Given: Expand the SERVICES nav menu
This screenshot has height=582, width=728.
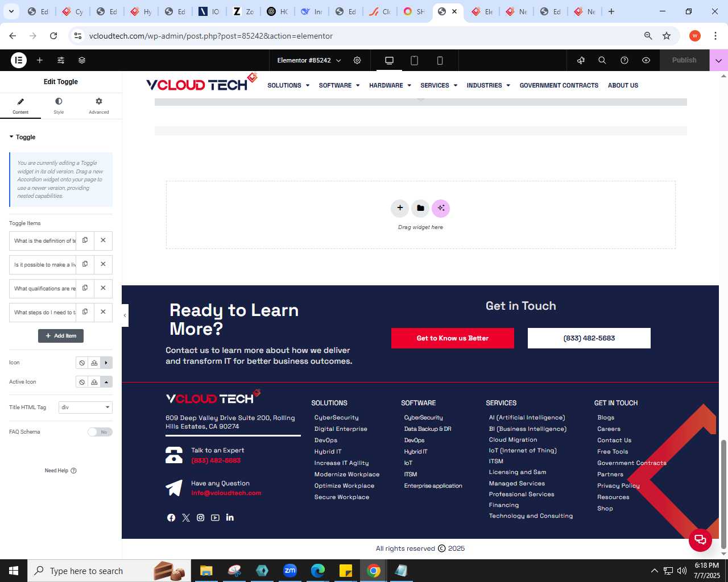Looking at the screenshot, I should coord(439,85).
